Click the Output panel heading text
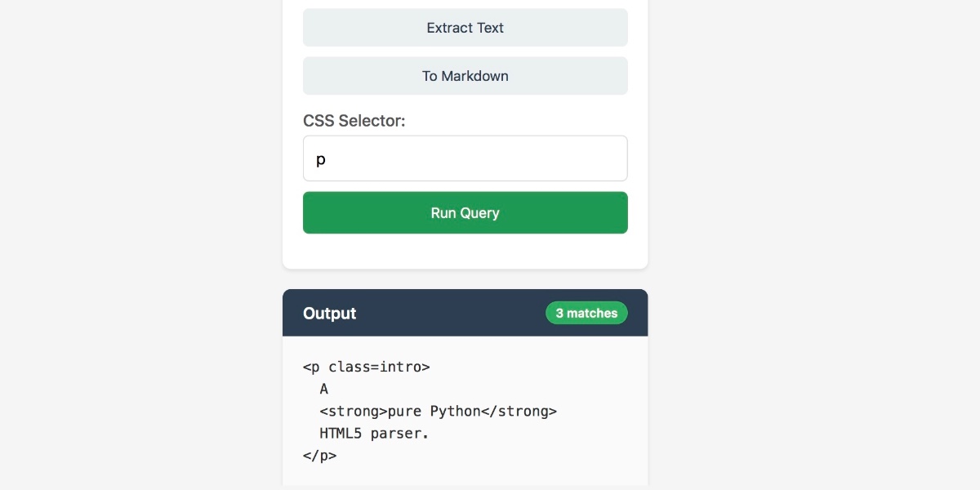Image resolution: width=980 pixels, height=490 pixels. [329, 314]
